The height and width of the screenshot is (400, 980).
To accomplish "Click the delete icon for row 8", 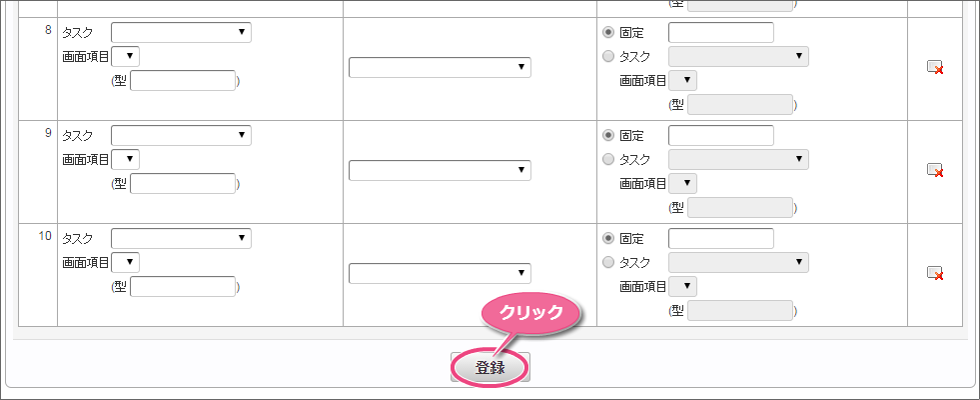I will pyautogui.click(x=935, y=68).
